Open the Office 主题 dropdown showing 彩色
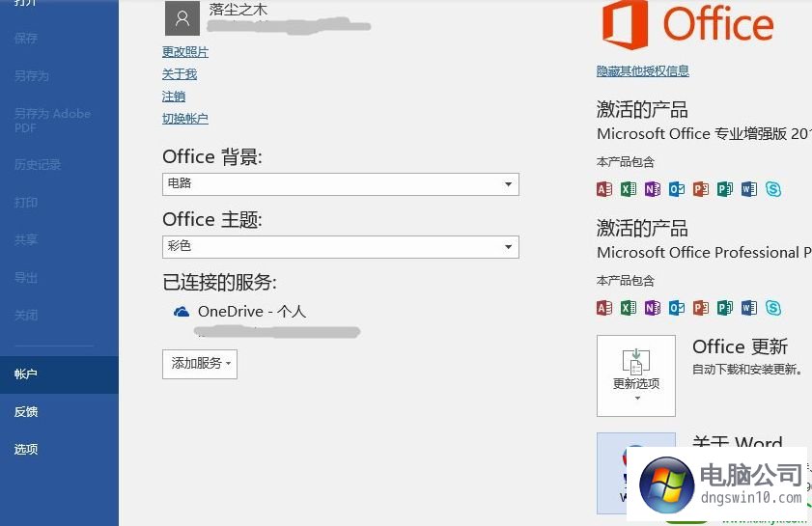 point(340,247)
